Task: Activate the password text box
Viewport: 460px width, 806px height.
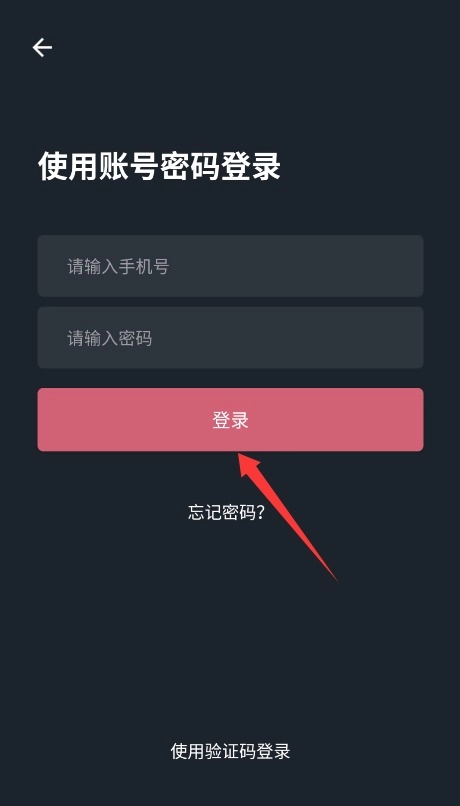Action: 230,338
